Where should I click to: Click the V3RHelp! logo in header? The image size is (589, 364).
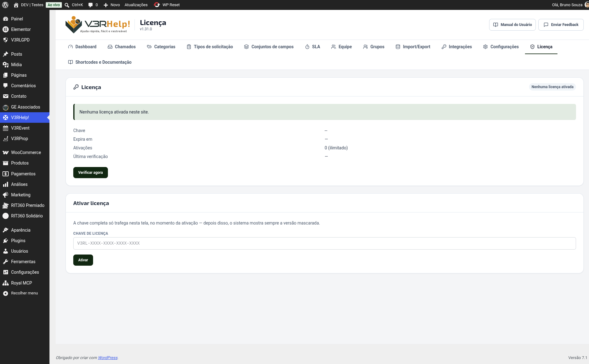point(98,24)
